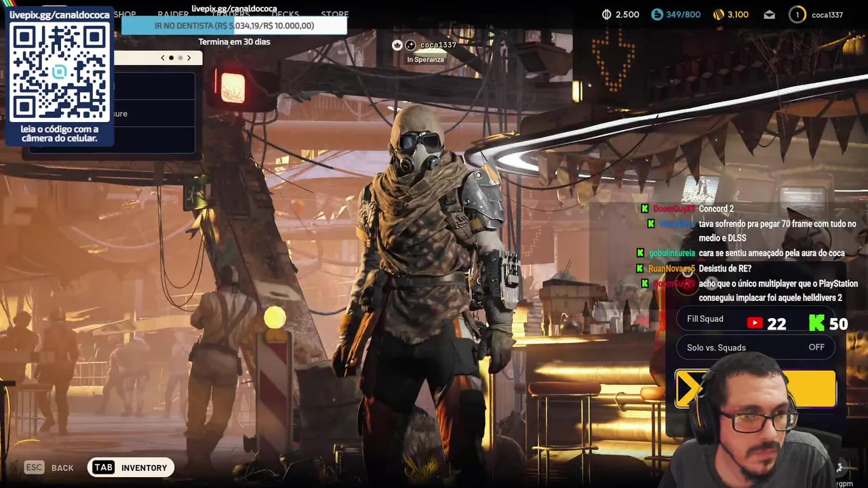The width and height of the screenshot is (868, 488).
Task: Go to next panel page arrow
Action: tap(189, 58)
